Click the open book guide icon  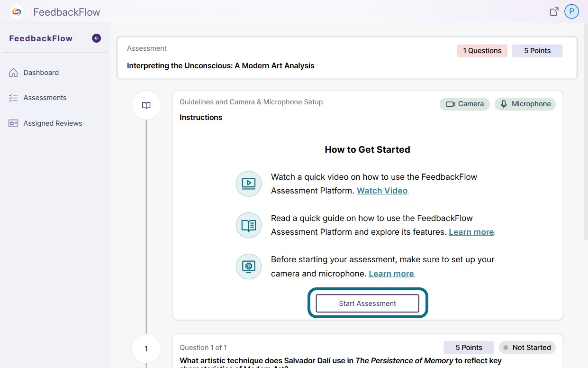tap(249, 225)
